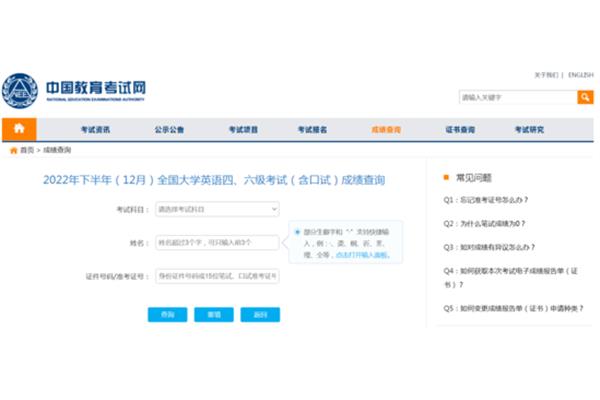Go to 首页 via breadcrumb link

click(27, 150)
